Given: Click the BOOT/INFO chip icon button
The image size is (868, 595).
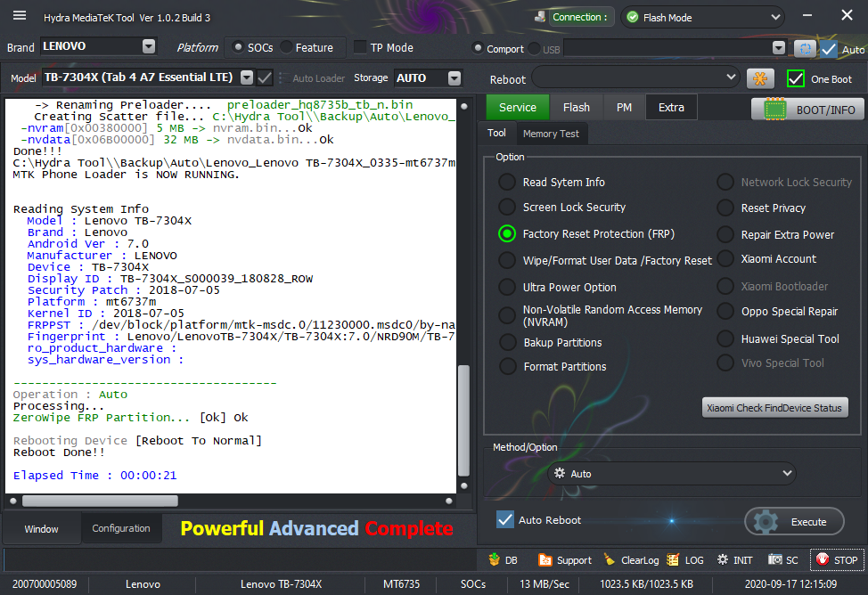Looking at the screenshot, I should 807,109.
